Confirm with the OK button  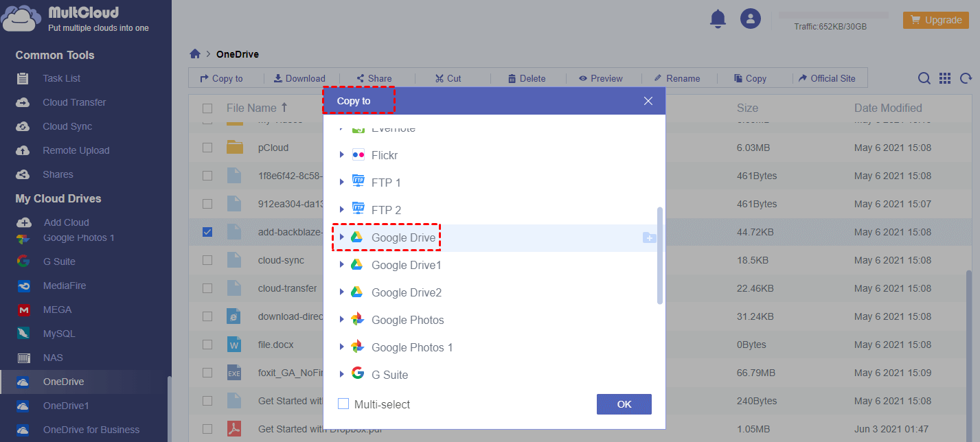point(624,404)
